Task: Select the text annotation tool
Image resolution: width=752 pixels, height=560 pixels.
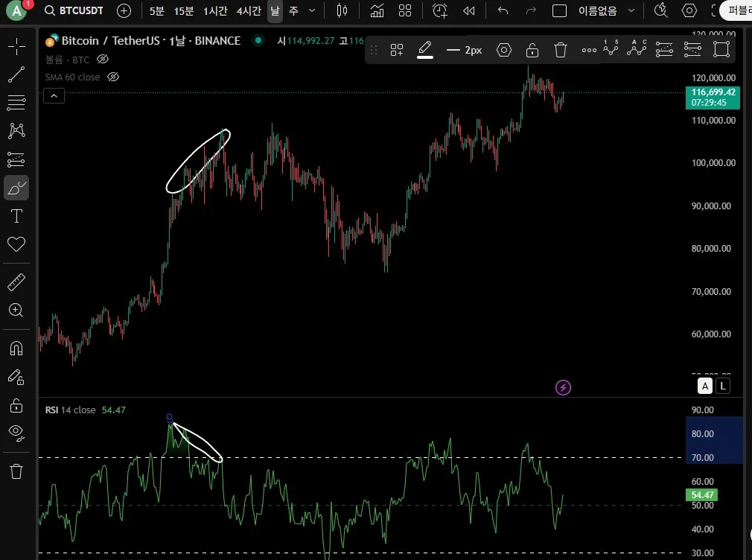Action: coord(16,216)
